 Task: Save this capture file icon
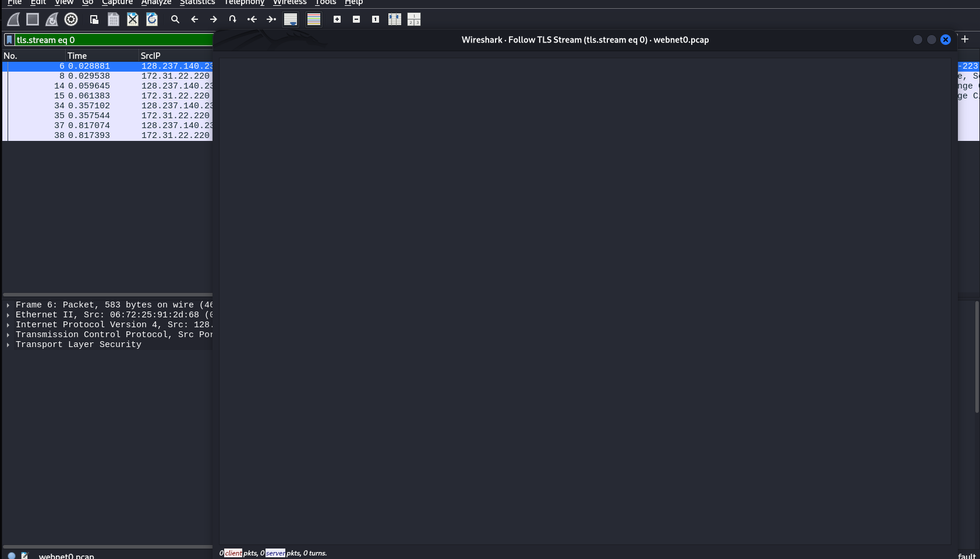pyautogui.click(x=114, y=19)
